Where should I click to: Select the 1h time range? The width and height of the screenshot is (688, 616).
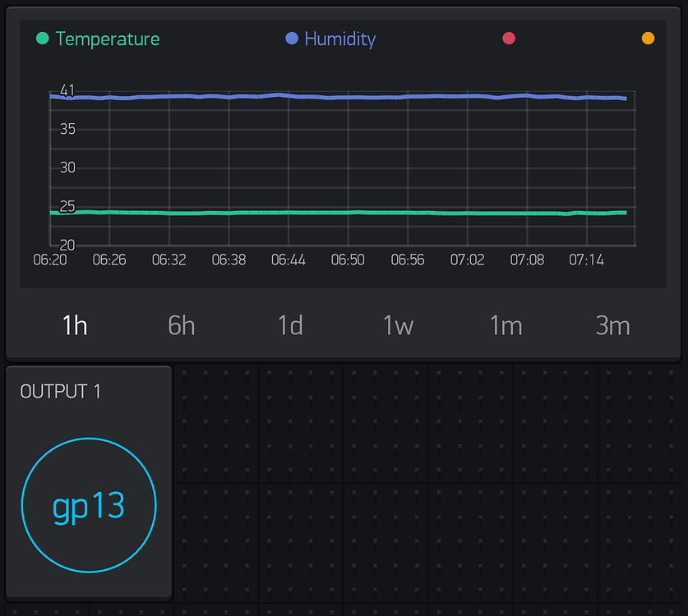point(74,325)
